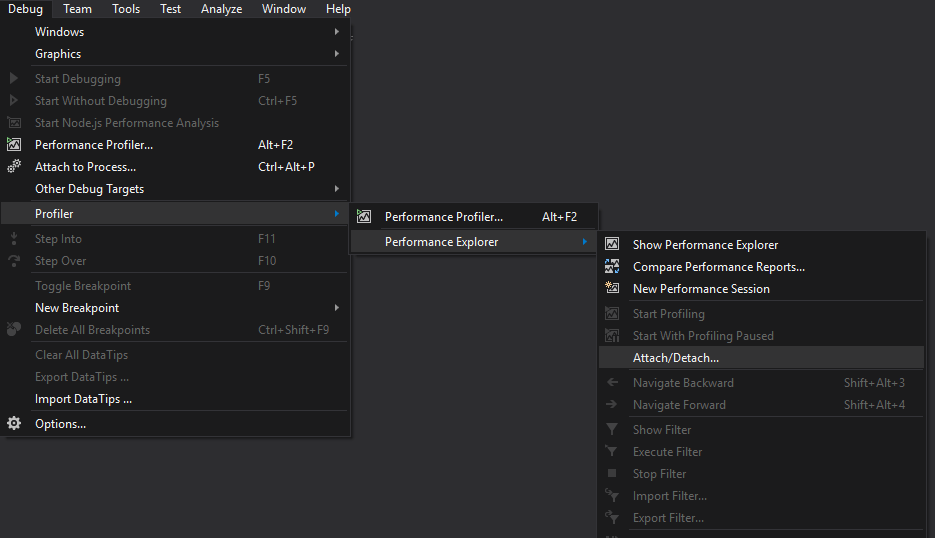Open the Help menu

click(338, 9)
